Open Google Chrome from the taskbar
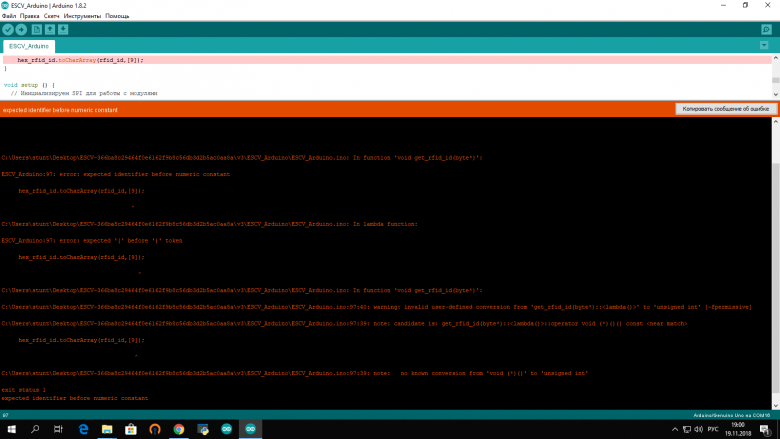Image resolution: width=780 pixels, height=439 pixels. (x=179, y=429)
